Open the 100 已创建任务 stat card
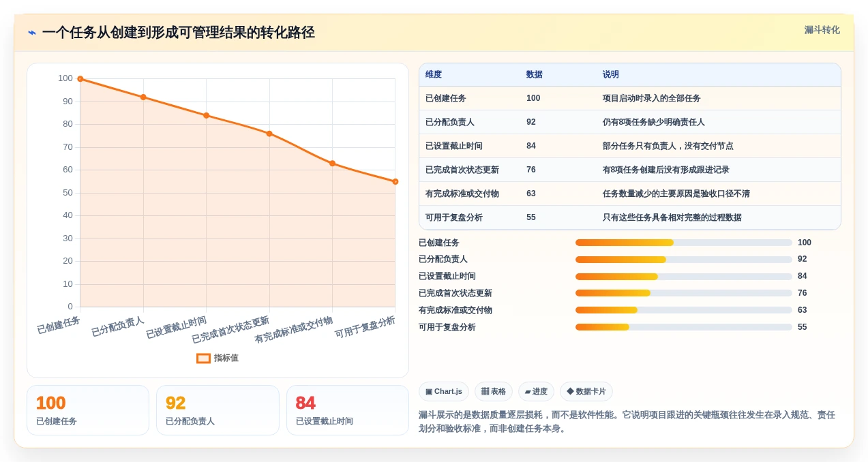This screenshot has height=462, width=868. pyautogui.click(x=88, y=410)
